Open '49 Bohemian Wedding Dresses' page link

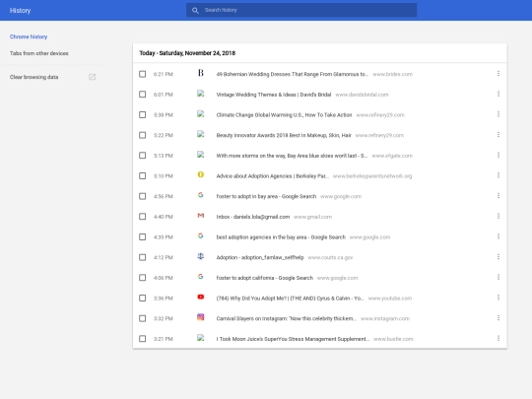[x=293, y=74]
